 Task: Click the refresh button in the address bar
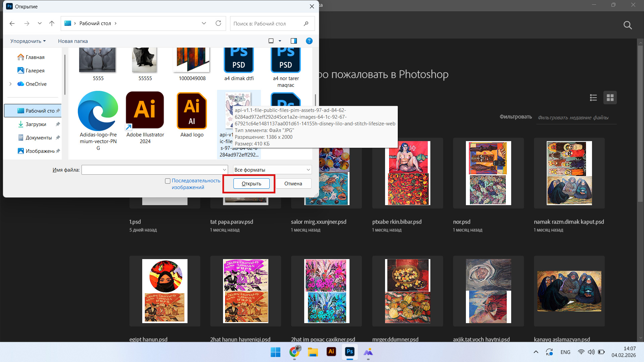218,23
